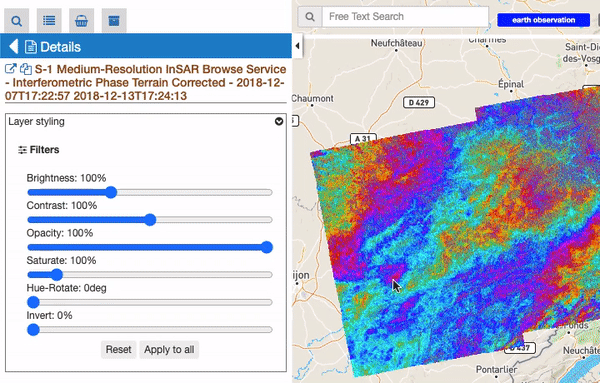Go back with the Details left arrow
Viewport: 600px width, 383px height.
[13, 47]
